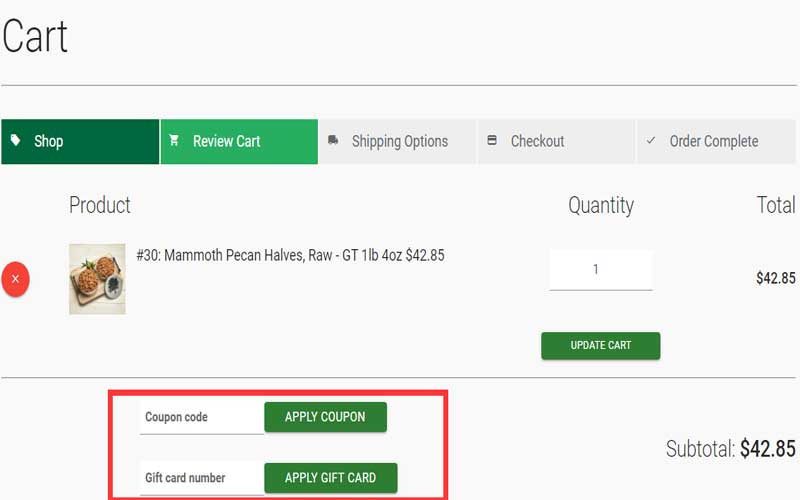Click the tag icon on the Shop step
Viewport: 800px width, 500px height.
pyautogui.click(x=15, y=140)
